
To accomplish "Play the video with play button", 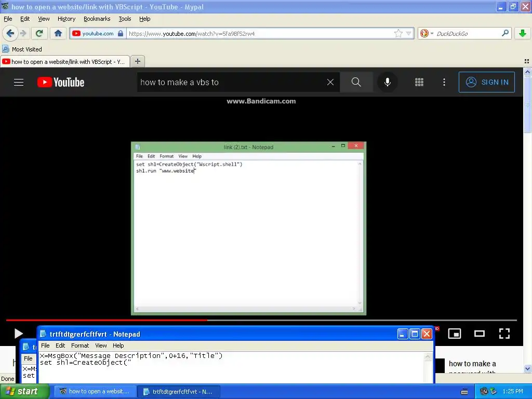I will [19, 334].
